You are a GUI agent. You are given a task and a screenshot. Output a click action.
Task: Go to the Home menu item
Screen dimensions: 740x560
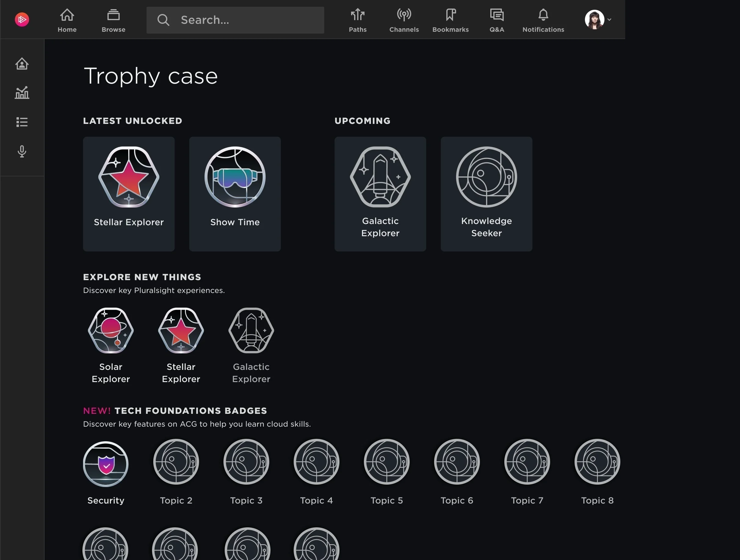(x=67, y=20)
